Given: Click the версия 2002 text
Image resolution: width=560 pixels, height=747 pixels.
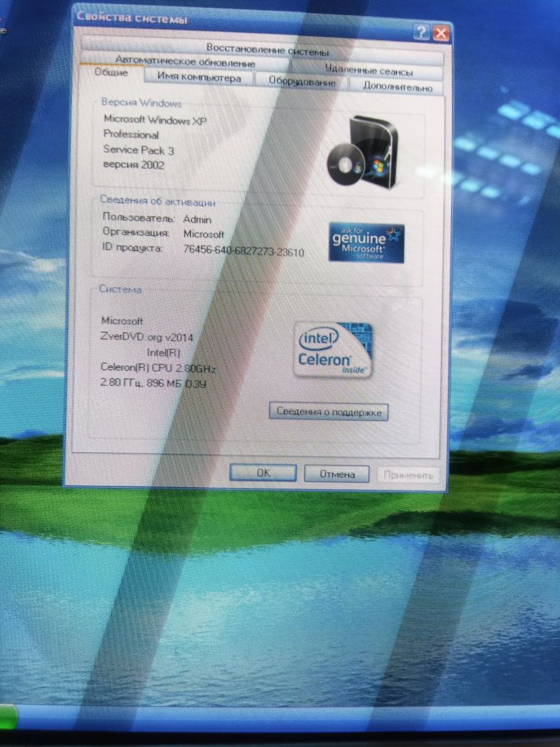Looking at the screenshot, I should click(x=134, y=165).
